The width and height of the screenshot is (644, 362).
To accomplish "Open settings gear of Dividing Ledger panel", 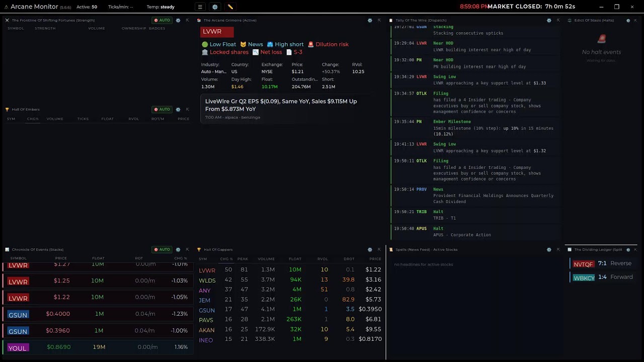I will click(628, 249).
